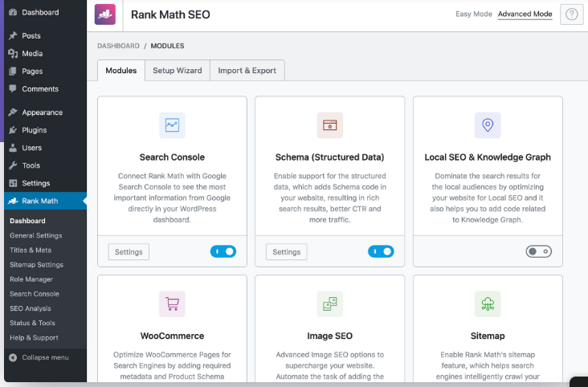Screen dimensions: 588x387
Task: Disable the Schema (Structured Data) toggle
Action: click(381, 251)
